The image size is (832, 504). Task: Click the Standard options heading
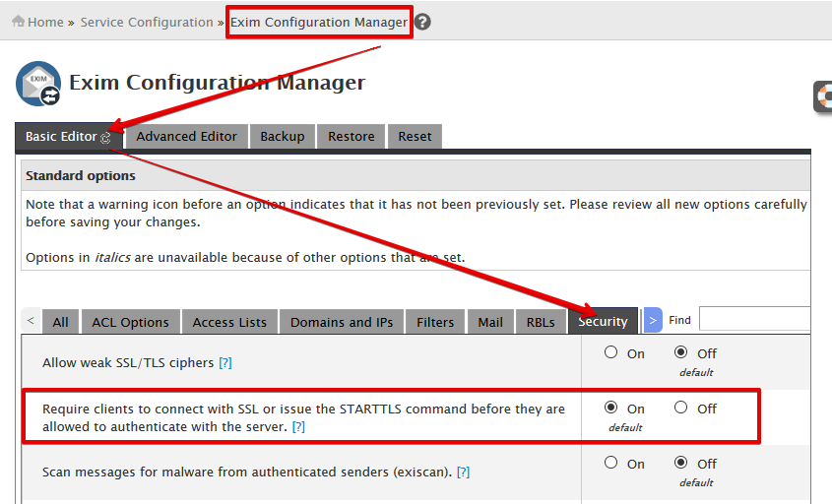point(81,175)
